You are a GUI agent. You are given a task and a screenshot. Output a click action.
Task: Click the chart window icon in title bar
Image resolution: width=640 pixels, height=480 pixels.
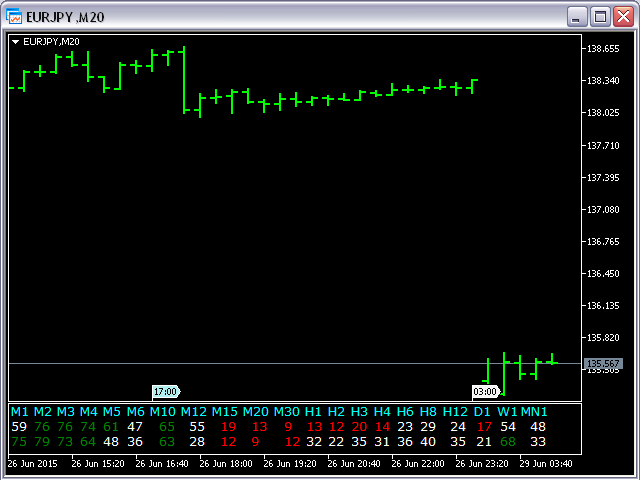click(x=14, y=17)
